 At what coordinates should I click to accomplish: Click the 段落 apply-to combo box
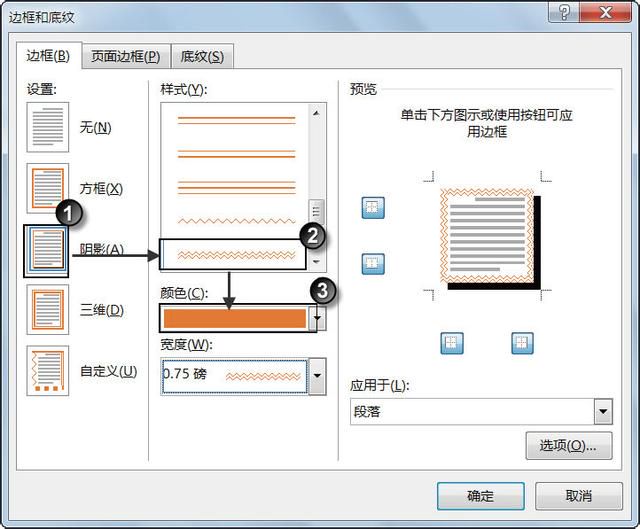481,411
